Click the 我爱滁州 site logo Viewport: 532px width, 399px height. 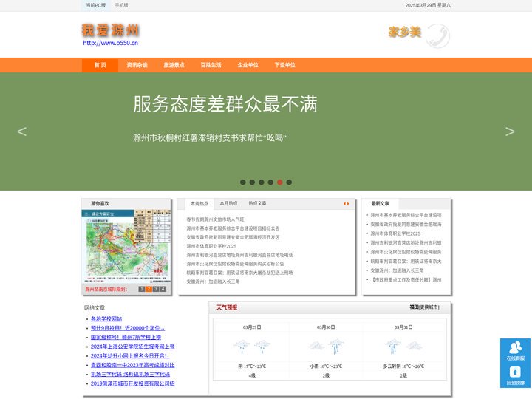(110, 30)
